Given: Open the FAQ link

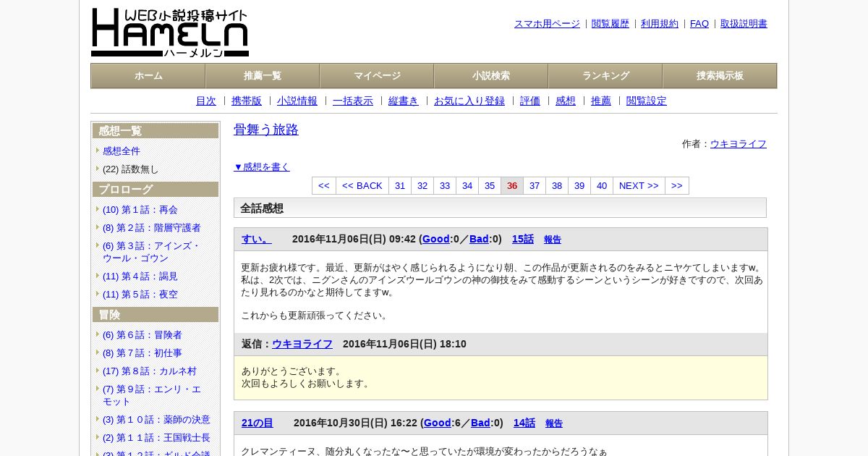Looking at the screenshot, I should (699, 23).
